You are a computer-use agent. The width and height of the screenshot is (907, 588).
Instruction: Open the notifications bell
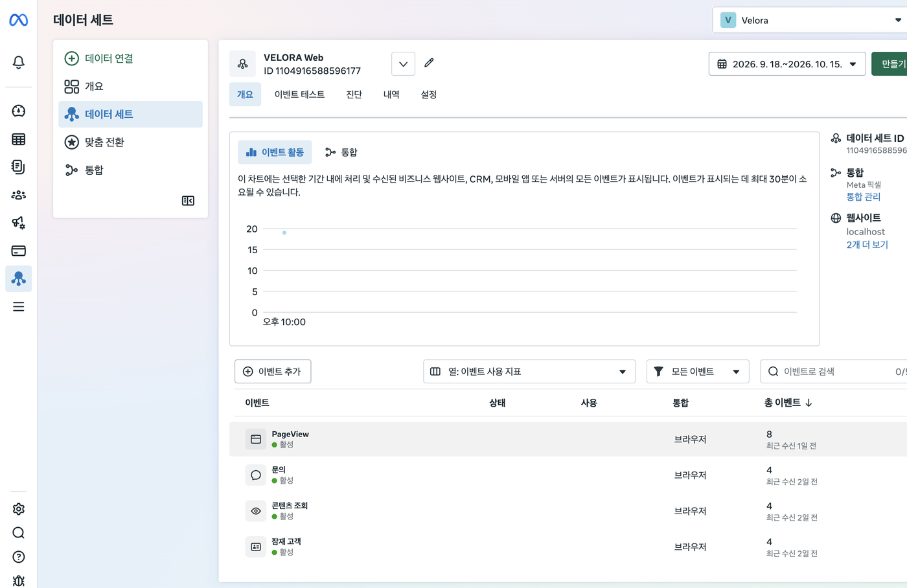(x=18, y=62)
